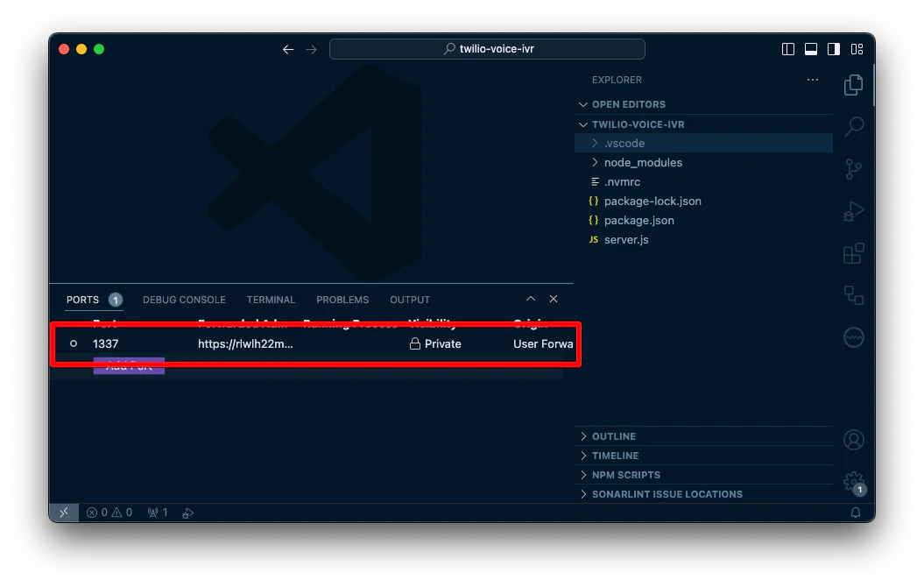
Task: Show errors and warnings count in status bar
Action: (x=109, y=513)
